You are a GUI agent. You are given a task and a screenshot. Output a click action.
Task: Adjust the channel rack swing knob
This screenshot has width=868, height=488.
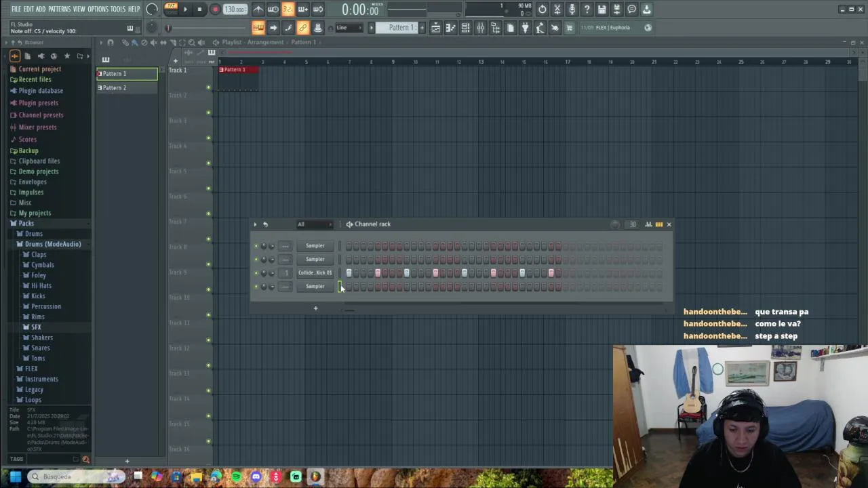pos(615,224)
